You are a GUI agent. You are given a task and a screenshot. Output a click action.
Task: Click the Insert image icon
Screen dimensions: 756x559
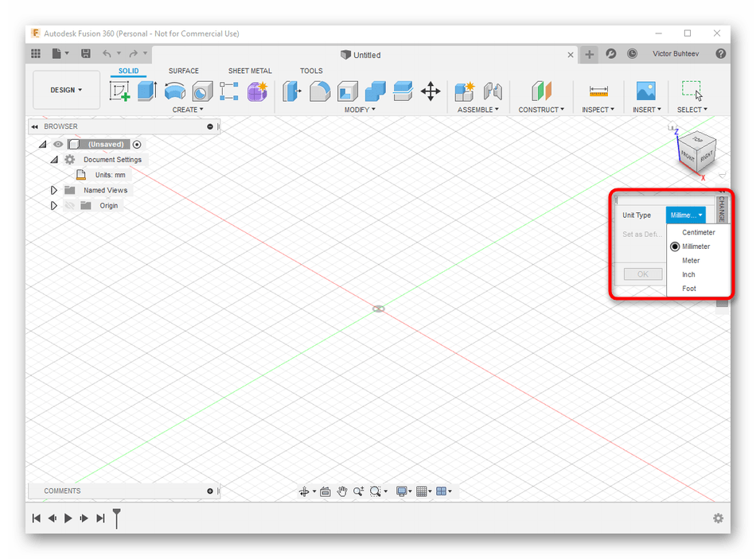pos(645,91)
